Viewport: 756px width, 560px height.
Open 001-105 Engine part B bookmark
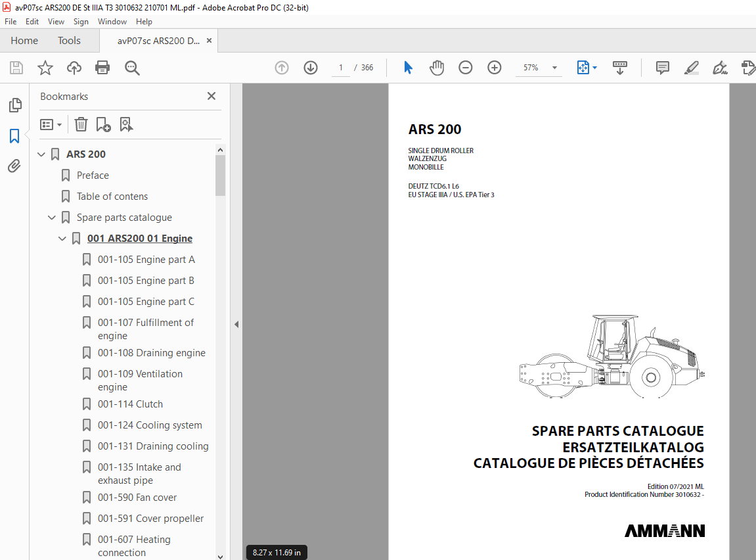point(146,281)
